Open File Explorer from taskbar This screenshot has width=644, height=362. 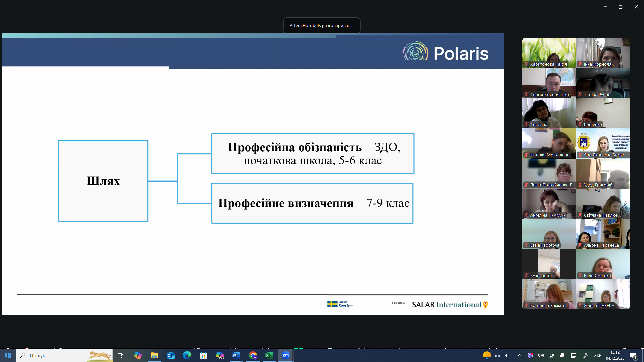154,355
